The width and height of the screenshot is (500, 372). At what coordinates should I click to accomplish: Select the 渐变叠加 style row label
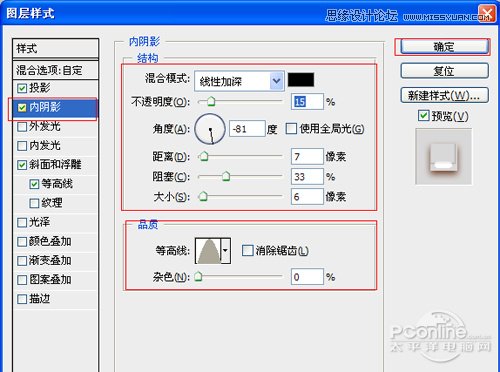pos(50,260)
